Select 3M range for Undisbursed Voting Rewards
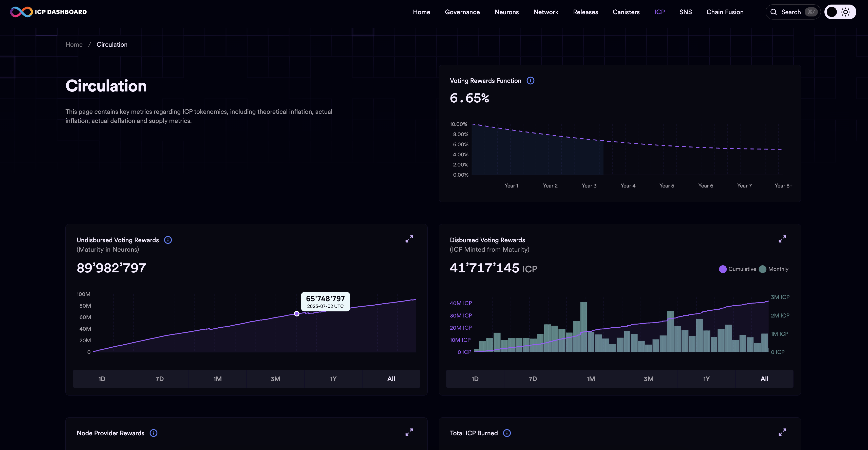 [x=275, y=379]
